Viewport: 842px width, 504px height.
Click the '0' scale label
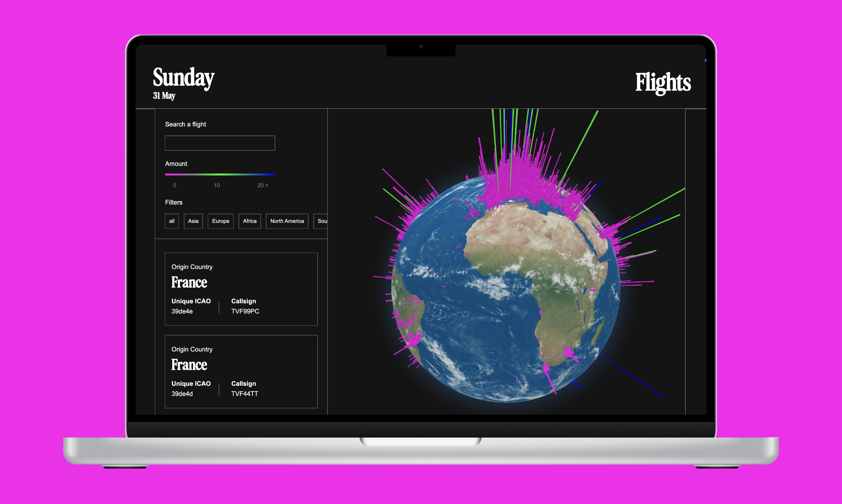tap(174, 186)
